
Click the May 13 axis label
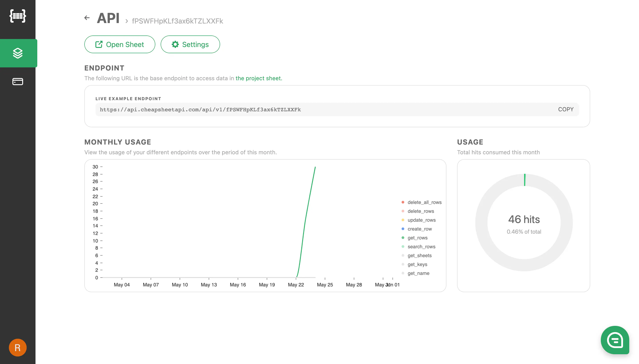209,285
